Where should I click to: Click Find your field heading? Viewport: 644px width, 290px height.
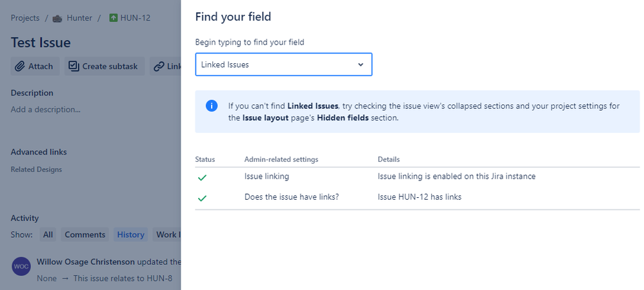[234, 17]
